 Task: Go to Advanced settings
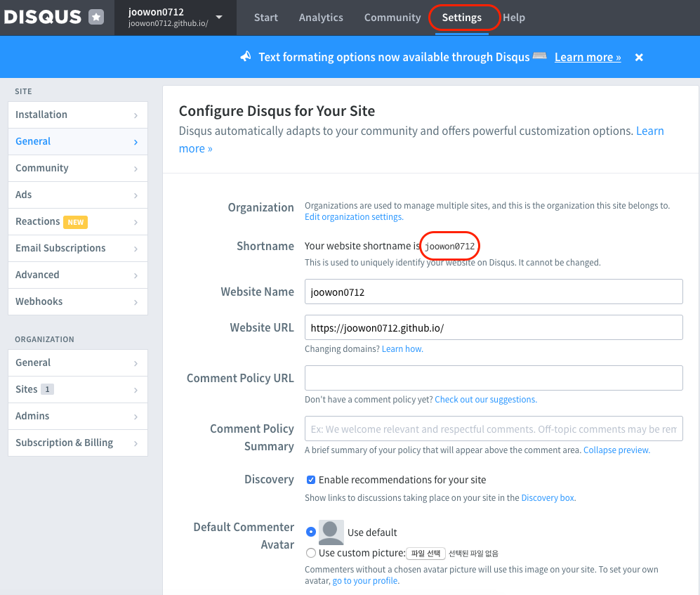pos(78,275)
